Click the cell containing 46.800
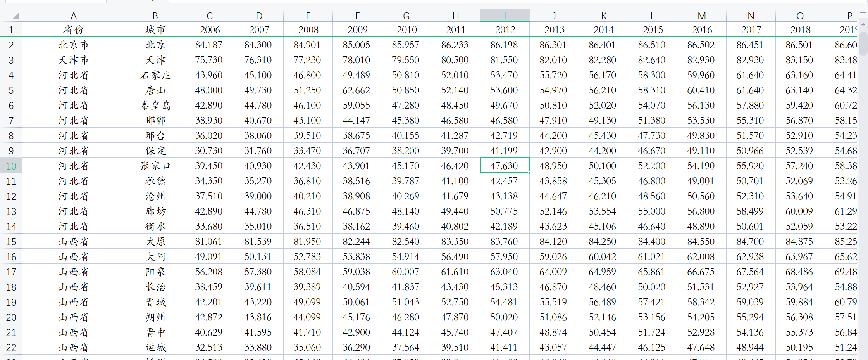This screenshot has width=868, height=360. [308, 75]
